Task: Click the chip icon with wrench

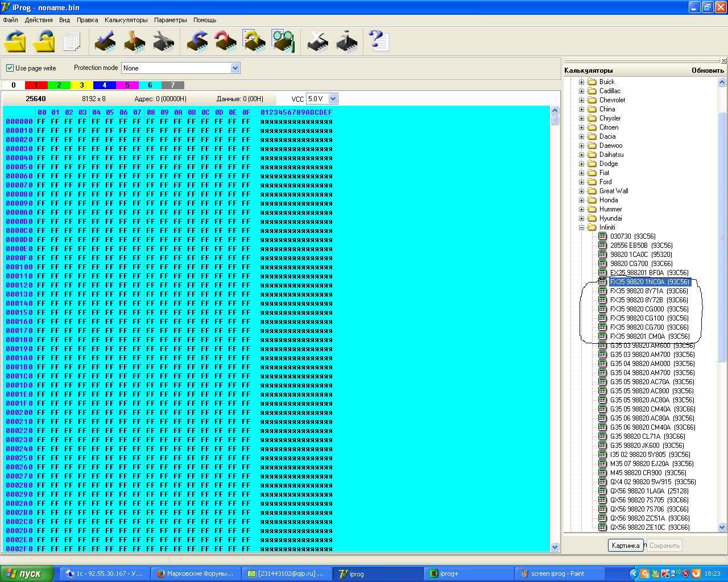Action: pyautogui.click(x=163, y=41)
